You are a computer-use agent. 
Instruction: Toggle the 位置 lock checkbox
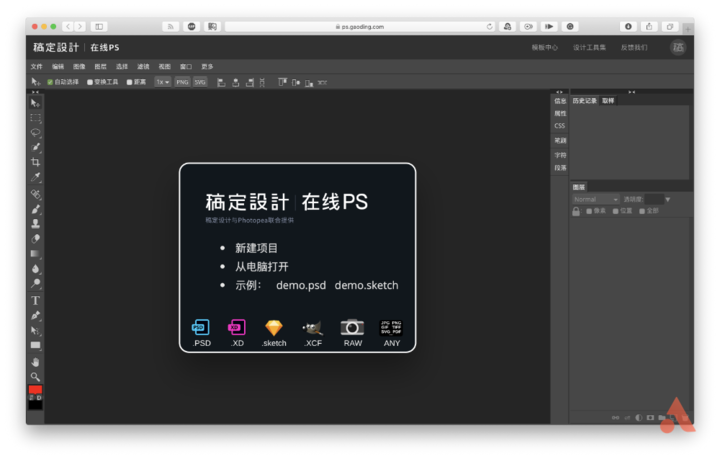616,211
